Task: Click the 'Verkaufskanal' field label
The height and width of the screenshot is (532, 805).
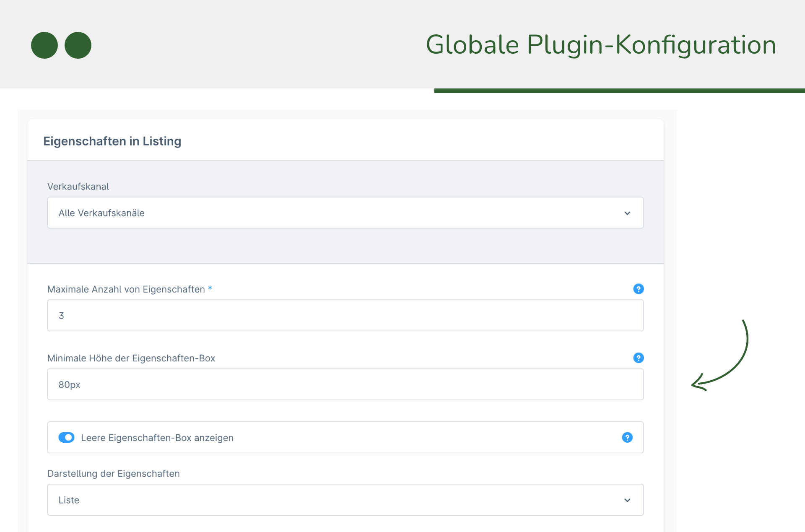Action: click(78, 187)
